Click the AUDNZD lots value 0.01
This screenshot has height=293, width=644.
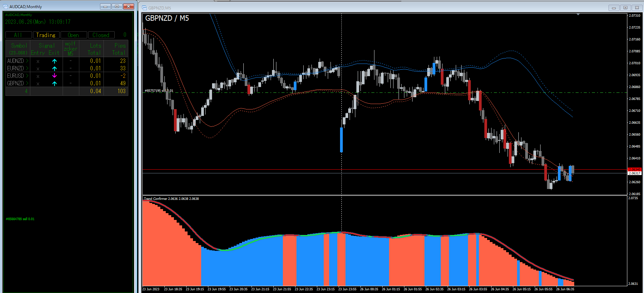pyautogui.click(x=96, y=61)
